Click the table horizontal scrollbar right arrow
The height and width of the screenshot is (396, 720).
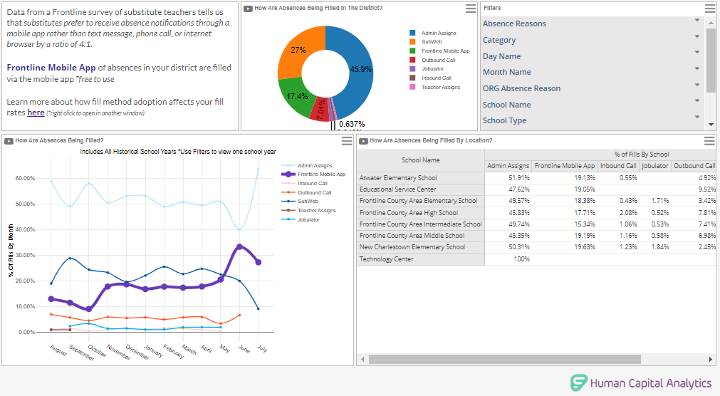click(710, 359)
